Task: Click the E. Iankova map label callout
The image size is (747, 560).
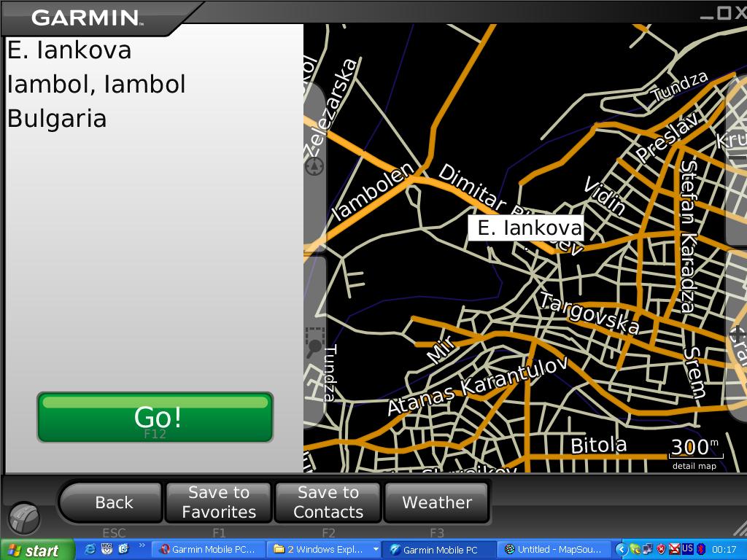Action: tap(525, 228)
